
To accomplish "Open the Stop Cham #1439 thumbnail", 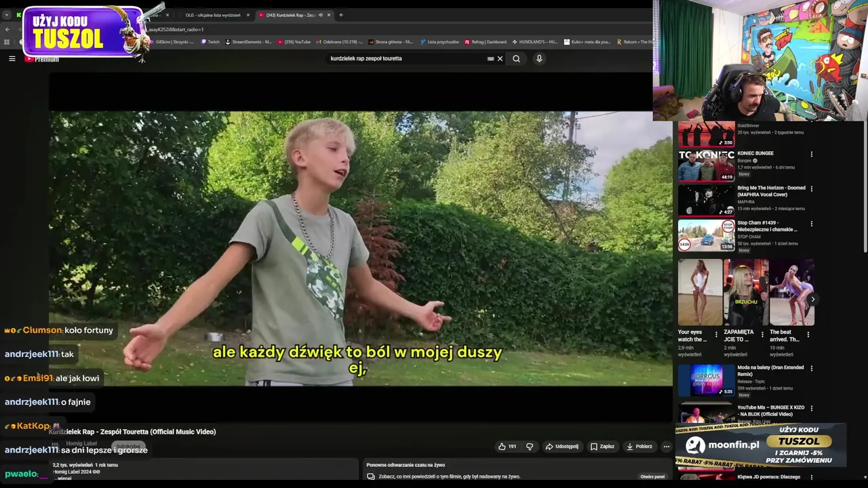I will tap(706, 235).
